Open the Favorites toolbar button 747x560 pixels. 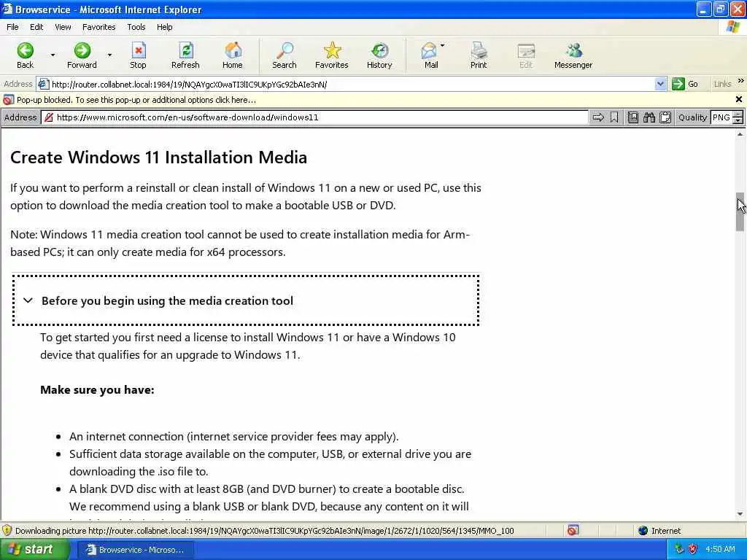(332, 55)
